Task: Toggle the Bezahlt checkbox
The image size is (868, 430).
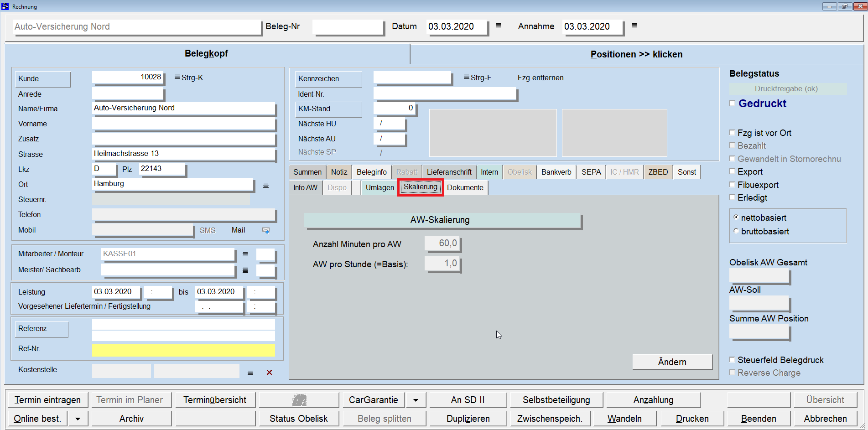Action: [x=733, y=145]
